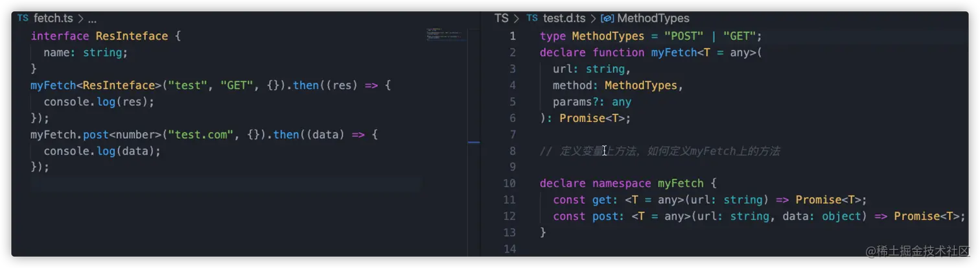Click line number 12 in test.d.ts
Image resolution: width=980 pixels, height=268 pixels.
(x=509, y=216)
